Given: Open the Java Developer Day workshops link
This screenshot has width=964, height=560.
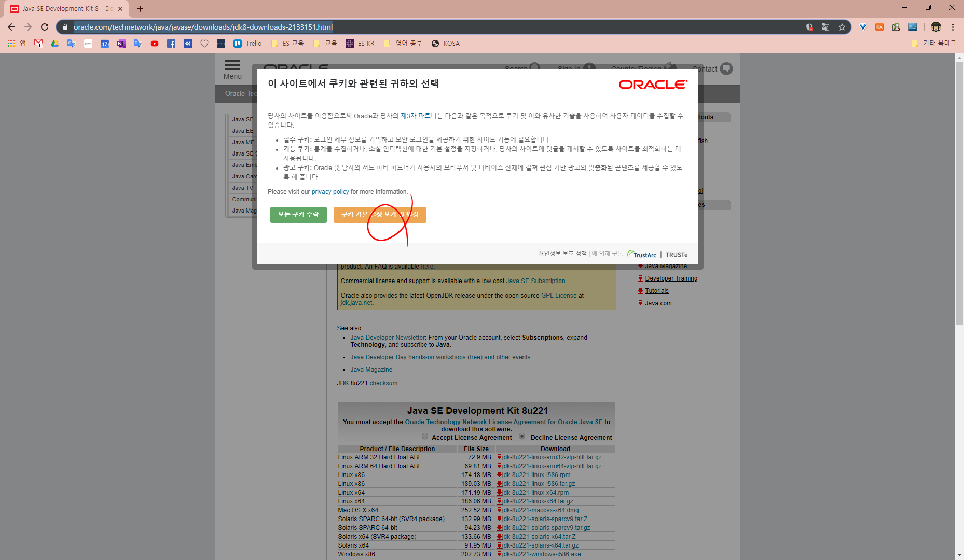Looking at the screenshot, I should click(440, 357).
